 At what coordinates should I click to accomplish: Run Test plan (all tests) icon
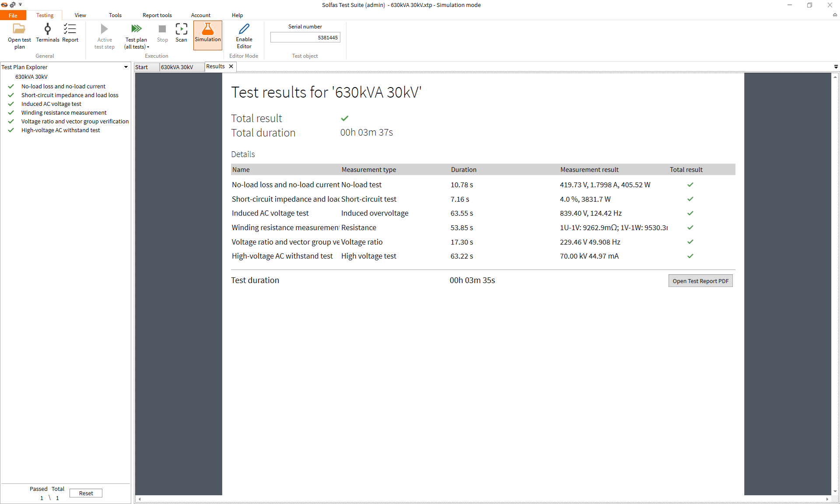[x=136, y=29]
